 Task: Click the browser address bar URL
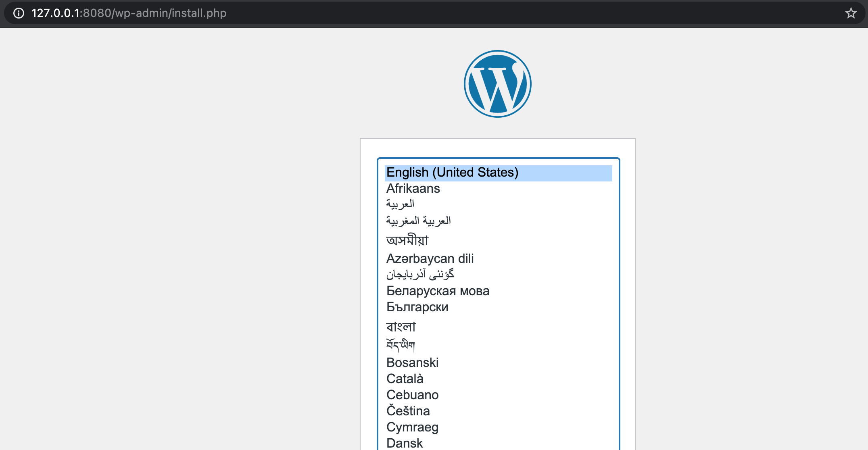click(129, 13)
